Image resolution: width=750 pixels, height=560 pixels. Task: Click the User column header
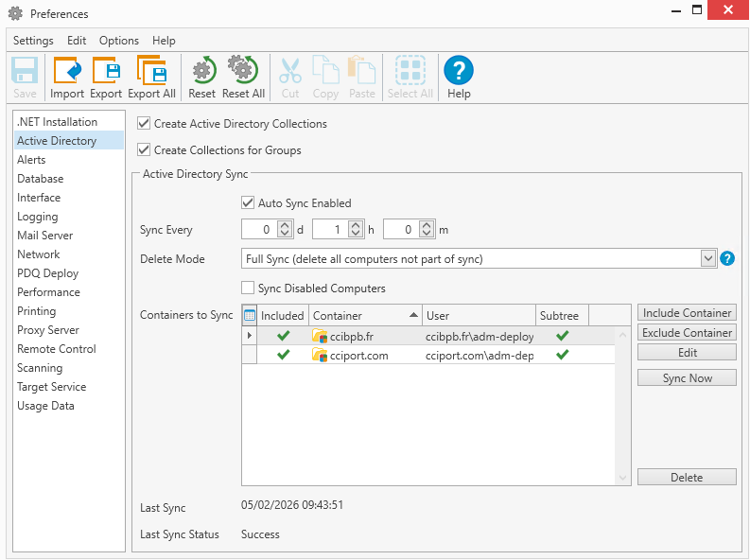pos(479,316)
